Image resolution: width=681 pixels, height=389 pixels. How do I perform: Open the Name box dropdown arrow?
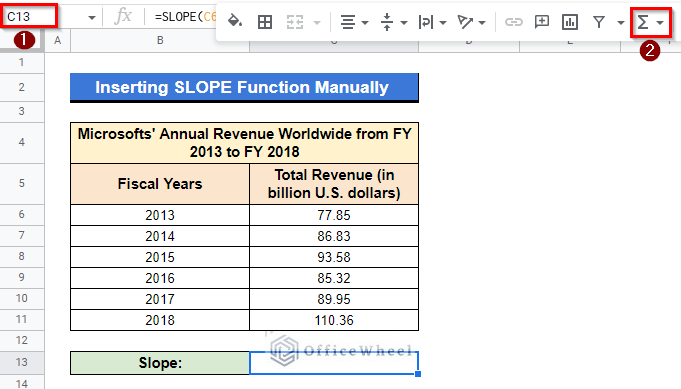[x=92, y=18]
